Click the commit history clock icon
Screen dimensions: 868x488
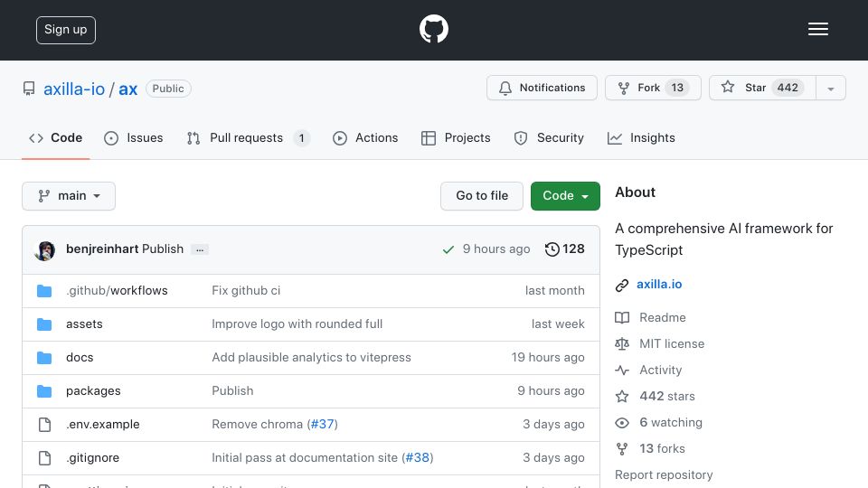[x=552, y=249]
